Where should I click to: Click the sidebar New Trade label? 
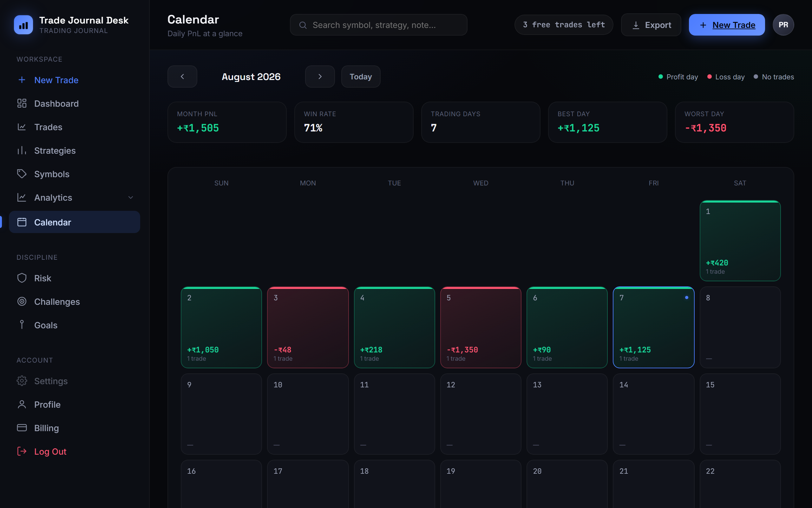click(56, 80)
